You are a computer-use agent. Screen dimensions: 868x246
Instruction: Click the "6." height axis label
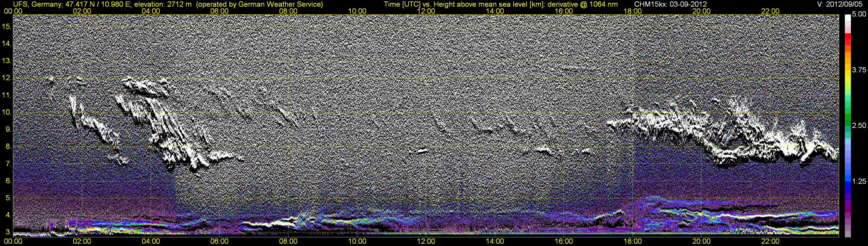(x=9, y=181)
